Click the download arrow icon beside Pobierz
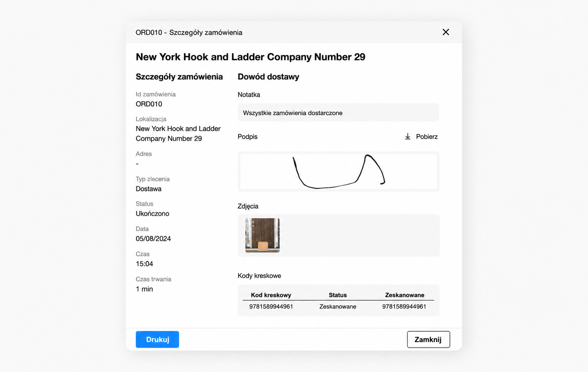588x372 pixels. [x=408, y=136]
